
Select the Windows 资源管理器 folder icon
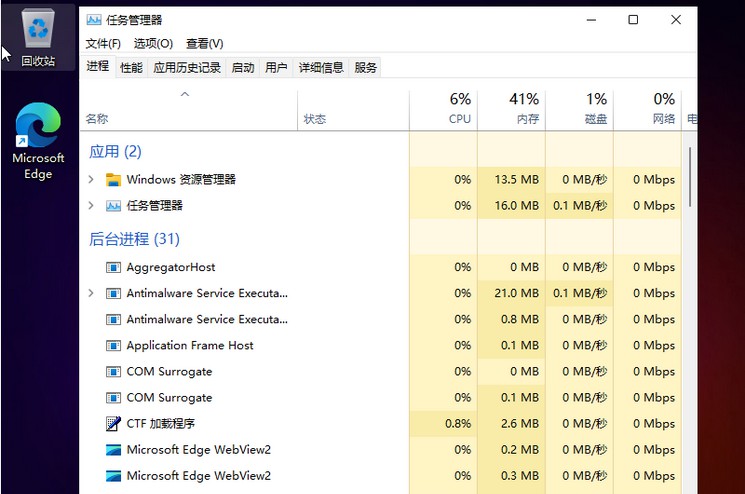[113, 180]
